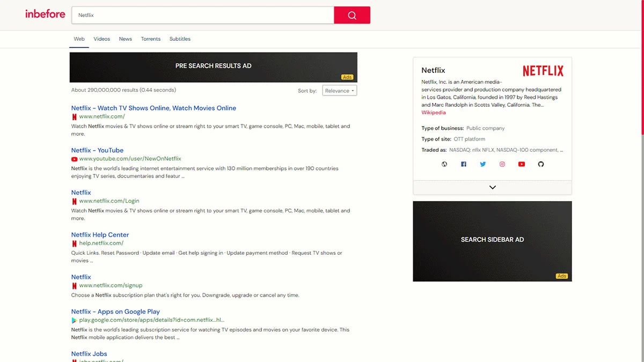Open the Netflix Jobs result link

pos(89,354)
